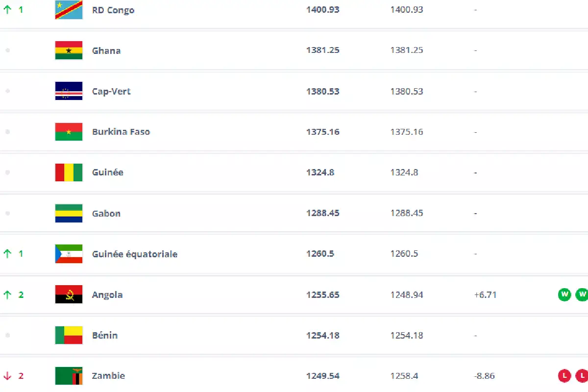Open the Ghana team link

pyautogui.click(x=106, y=50)
